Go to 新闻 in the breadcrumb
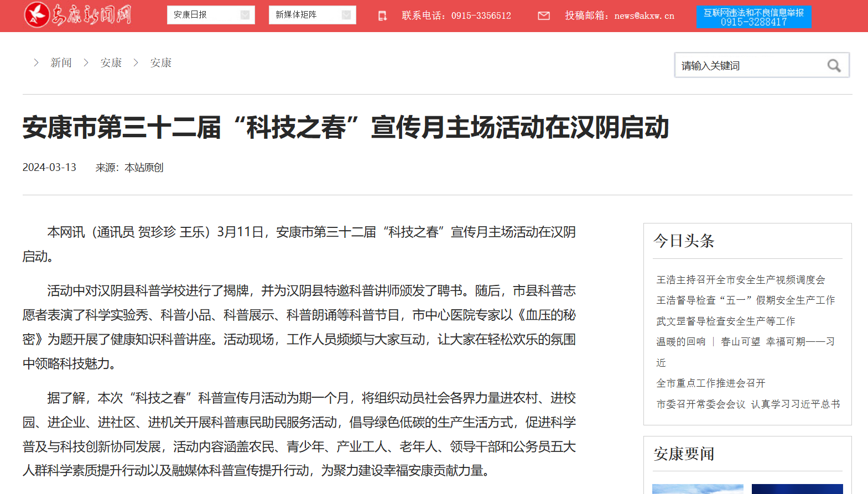The width and height of the screenshot is (868, 494). (x=61, y=63)
